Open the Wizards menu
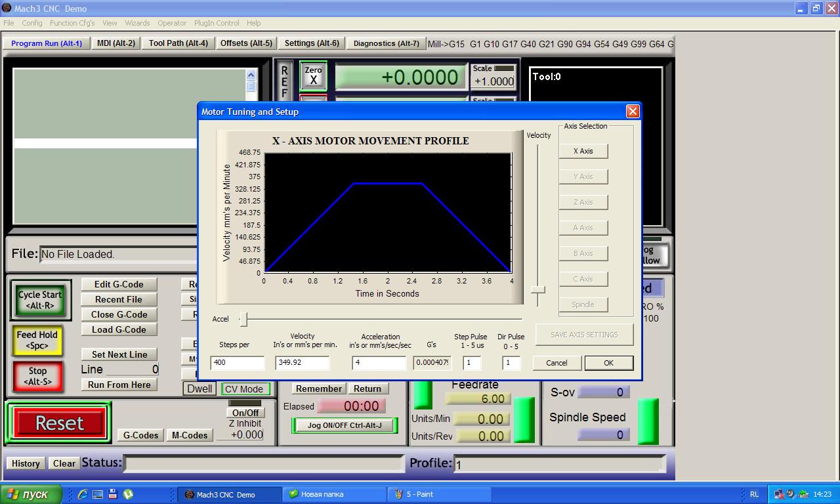The image size is (840, 504). (137, 23)
